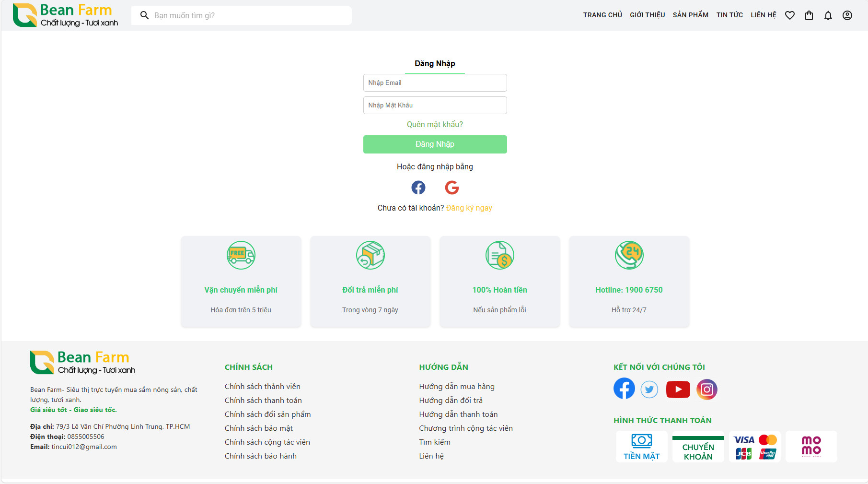Open footer YouTube social icon
This screenshot has height=484, width=868.
[x=678, y=390]
